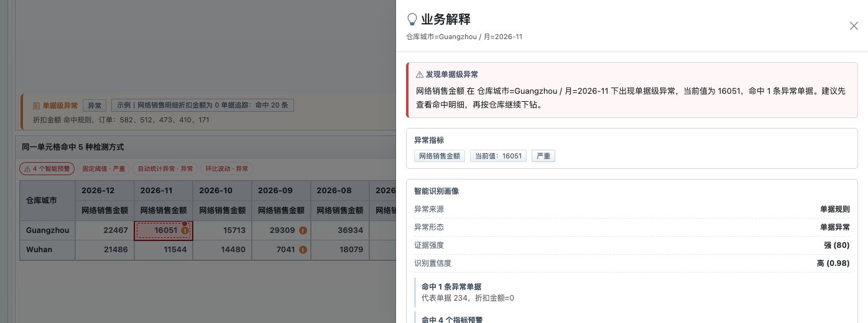Click the 异常形态 value 单据异常
The image size is (868, 323).
834,227
